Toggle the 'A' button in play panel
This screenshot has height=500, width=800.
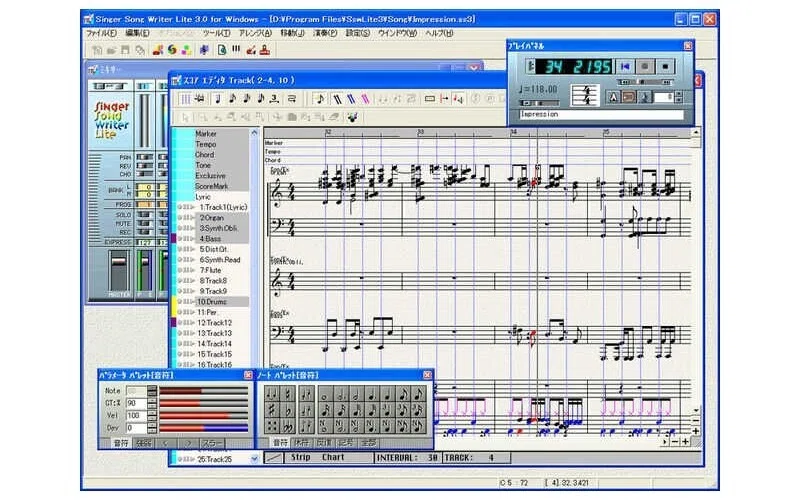click(x=613, y=97)
